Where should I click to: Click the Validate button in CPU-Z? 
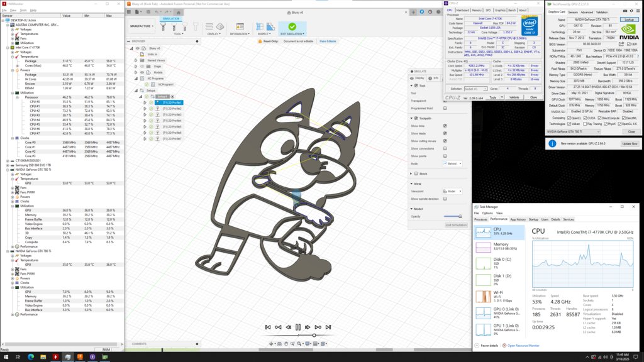[514, 97]
